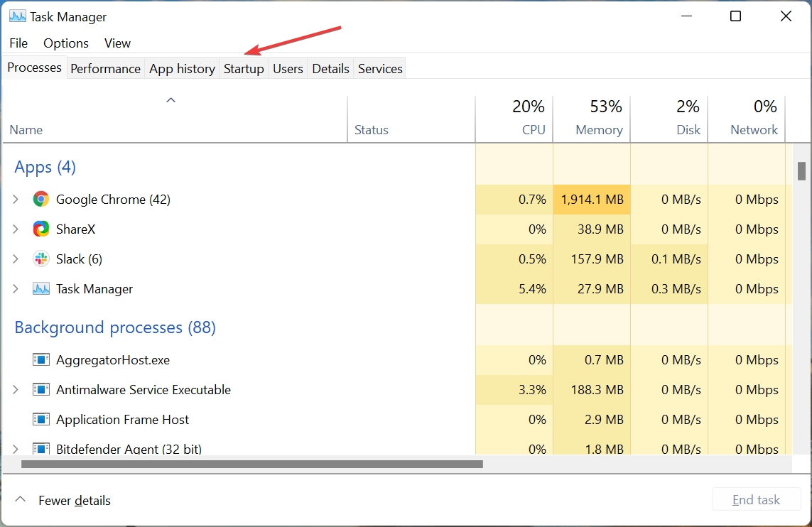Screen dimensions: 812x527
Task: Click Task Manager CPU value 5.4%
Action: [532, 289]
